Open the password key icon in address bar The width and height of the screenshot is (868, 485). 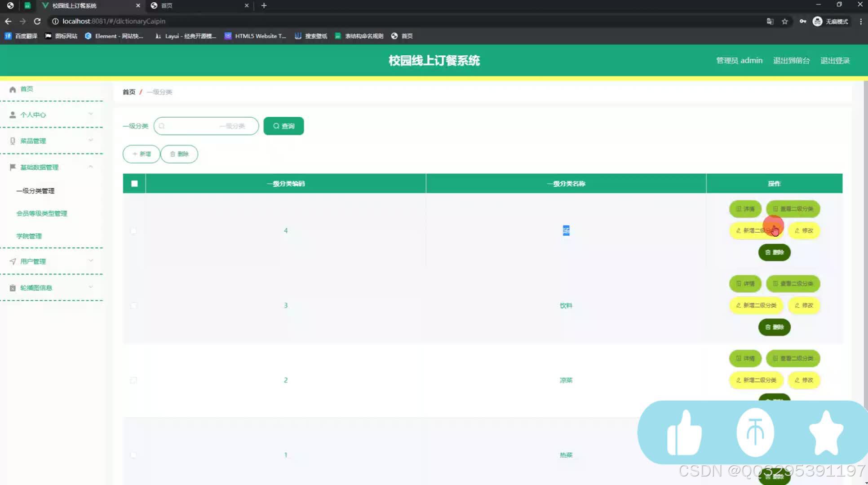point(802,21)
